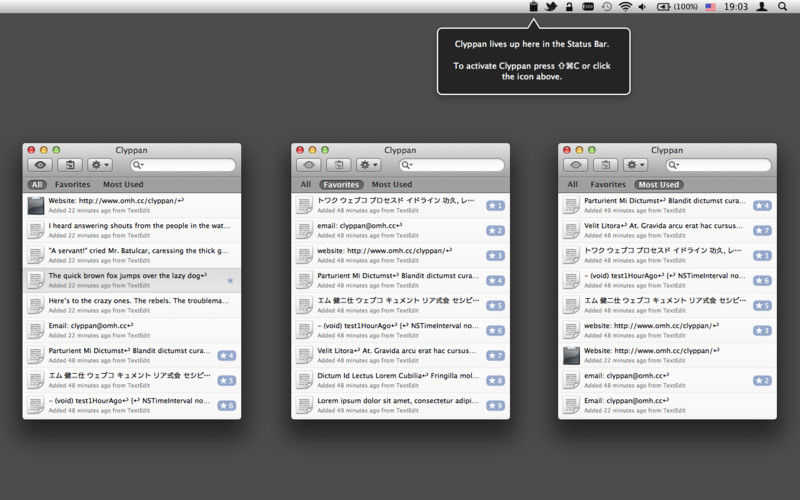Select 'Velit Litora' row in right window
Image resolution: width=800 pixels, height=500 pixels.
click(667, 230)
